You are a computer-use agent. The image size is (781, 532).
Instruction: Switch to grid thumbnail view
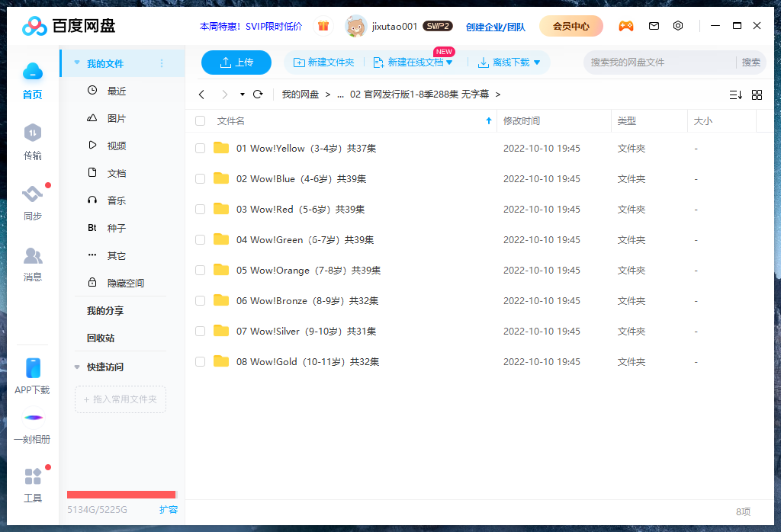757,95
